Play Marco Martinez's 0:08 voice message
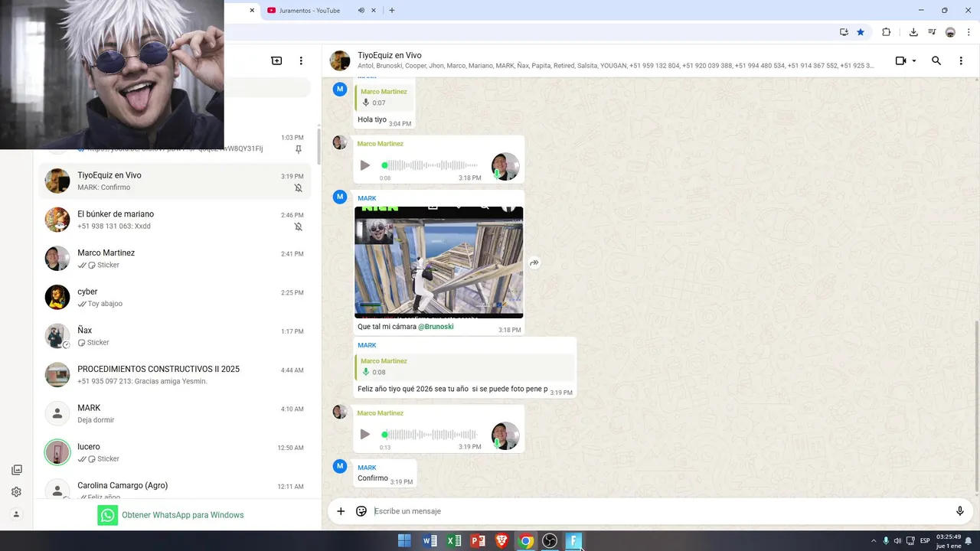This screenshot has width=980, height=551. tap(364, 165)
